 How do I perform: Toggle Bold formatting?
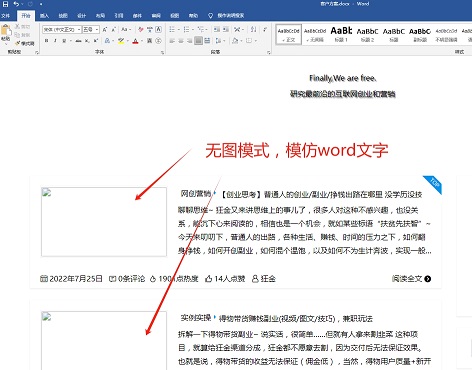tap(46, 41)
